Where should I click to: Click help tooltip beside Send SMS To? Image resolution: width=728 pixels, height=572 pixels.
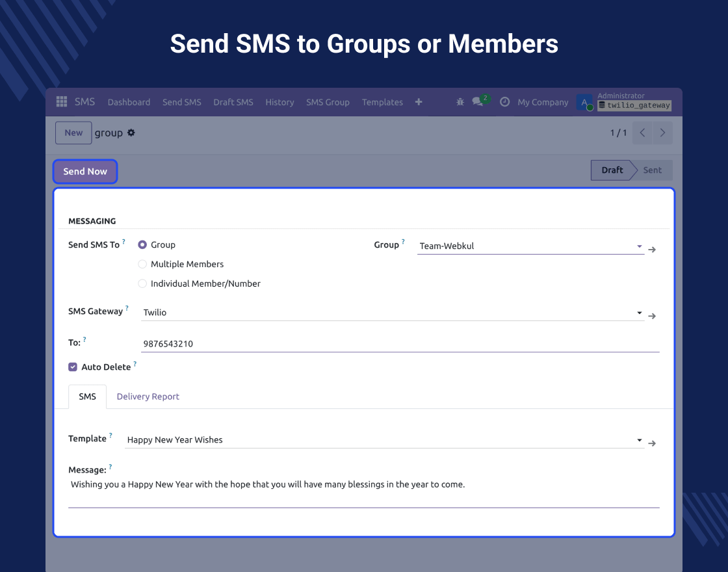coord(123,241)
